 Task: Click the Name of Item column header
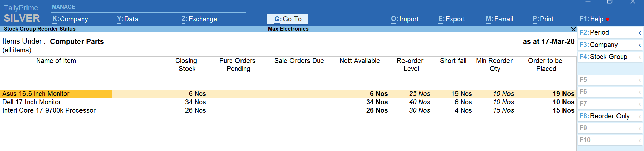(x=56, y=61)
